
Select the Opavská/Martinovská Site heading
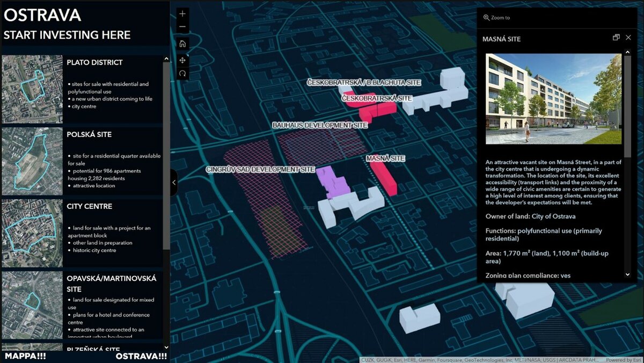pos(112,284)
